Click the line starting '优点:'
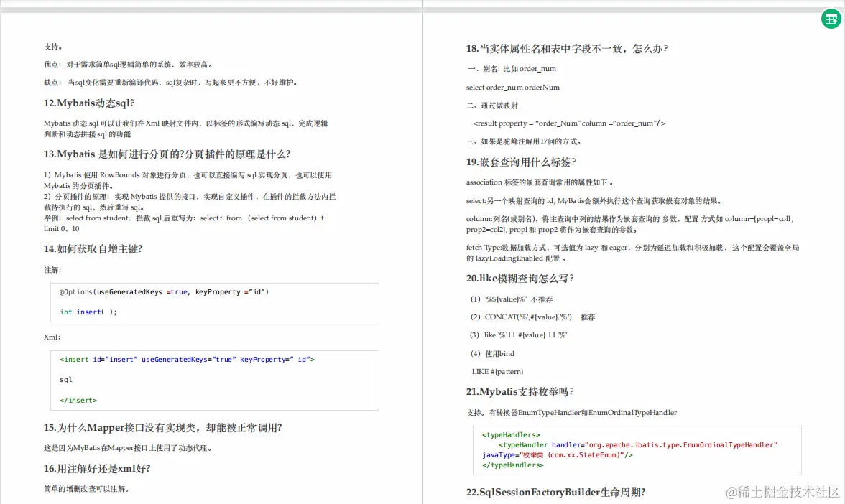This screenshot has width=845, height=504. coord(128,65)
